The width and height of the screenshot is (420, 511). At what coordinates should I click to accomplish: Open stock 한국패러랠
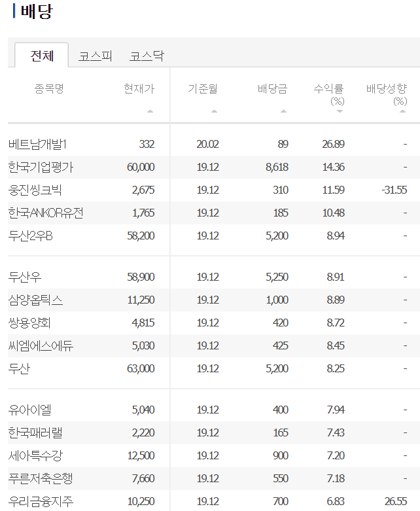click(35, 432)
